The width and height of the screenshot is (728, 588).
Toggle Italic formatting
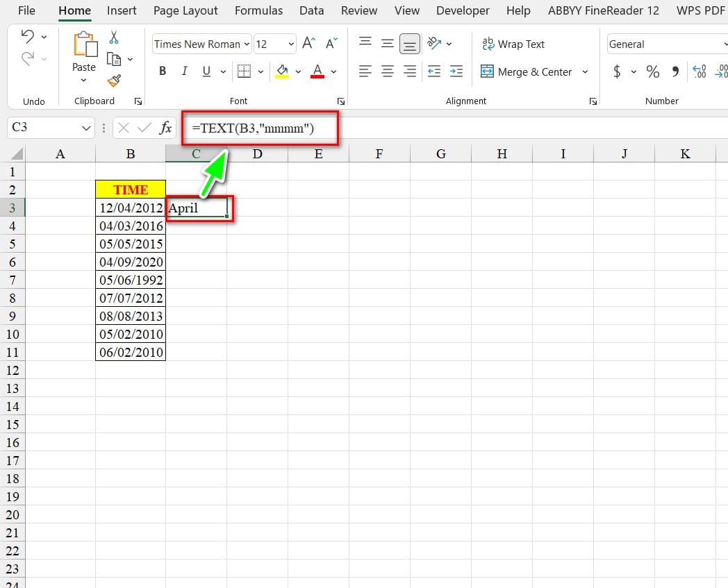tap(184, 72)
